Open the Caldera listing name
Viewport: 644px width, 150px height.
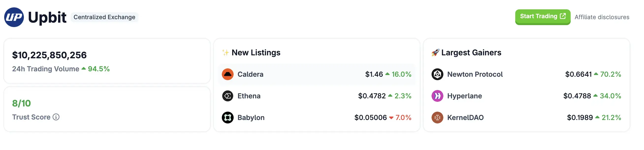click(250, 74)
